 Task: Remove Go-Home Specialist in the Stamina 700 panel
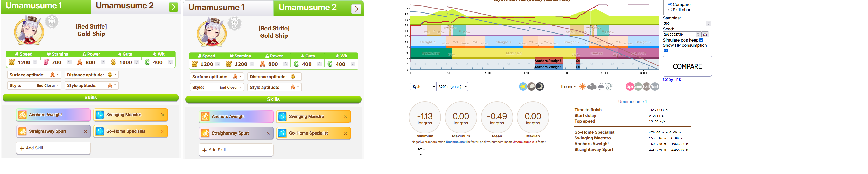pos(163,131)
